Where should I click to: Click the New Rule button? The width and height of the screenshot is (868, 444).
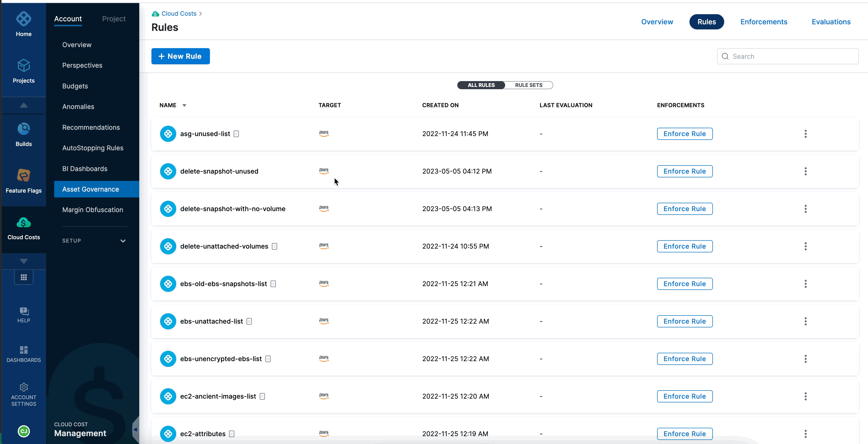coord(180,56)
